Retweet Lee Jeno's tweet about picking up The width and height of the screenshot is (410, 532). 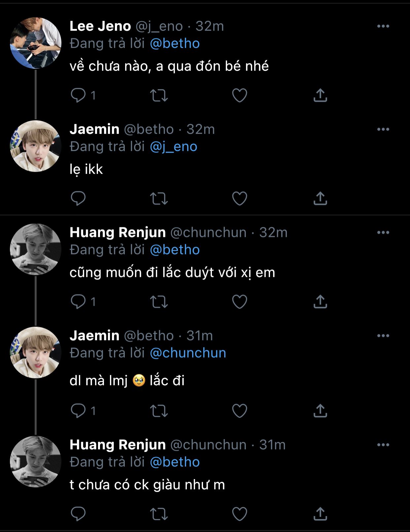pyautogui.click(x=159, y=95)
